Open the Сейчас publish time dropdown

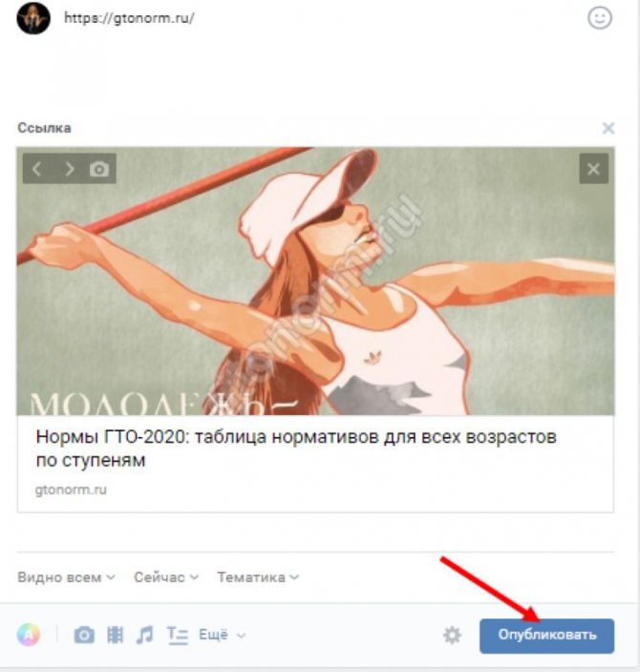pyautogui.click(x=166, y=577)
